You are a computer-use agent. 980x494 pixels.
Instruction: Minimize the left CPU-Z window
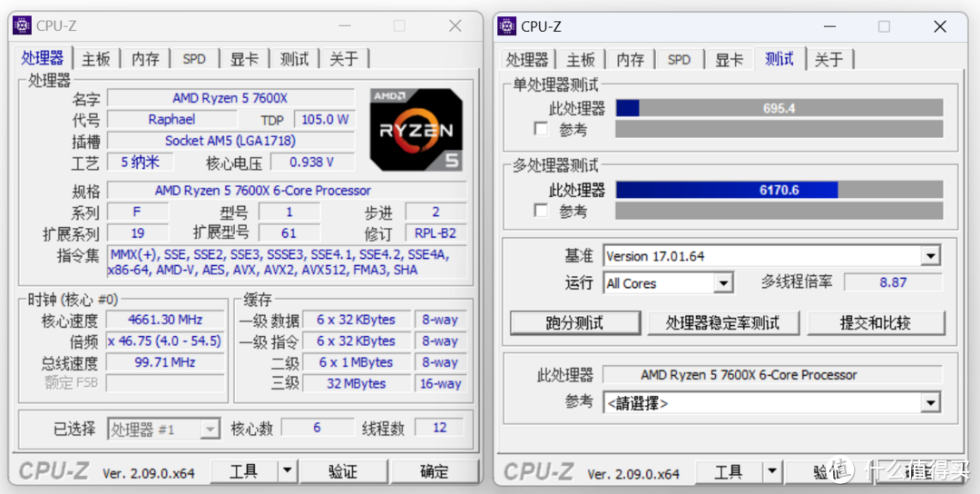(346, 25)
